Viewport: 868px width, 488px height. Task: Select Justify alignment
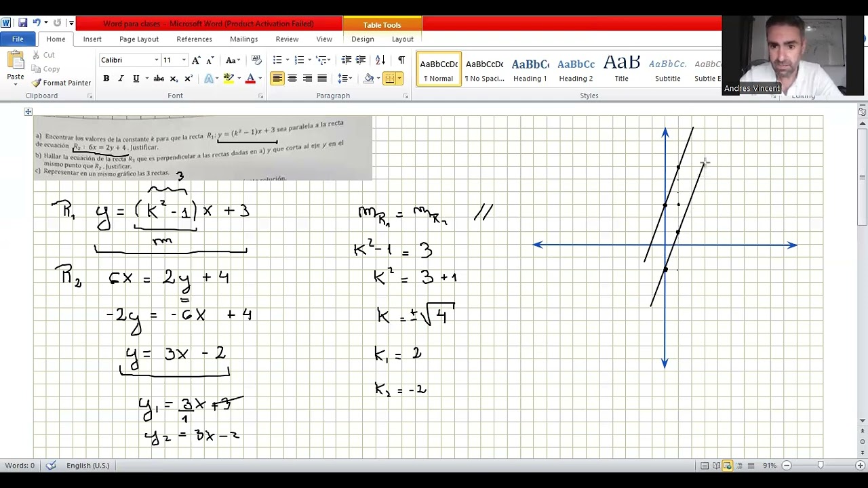pos(322,79)
